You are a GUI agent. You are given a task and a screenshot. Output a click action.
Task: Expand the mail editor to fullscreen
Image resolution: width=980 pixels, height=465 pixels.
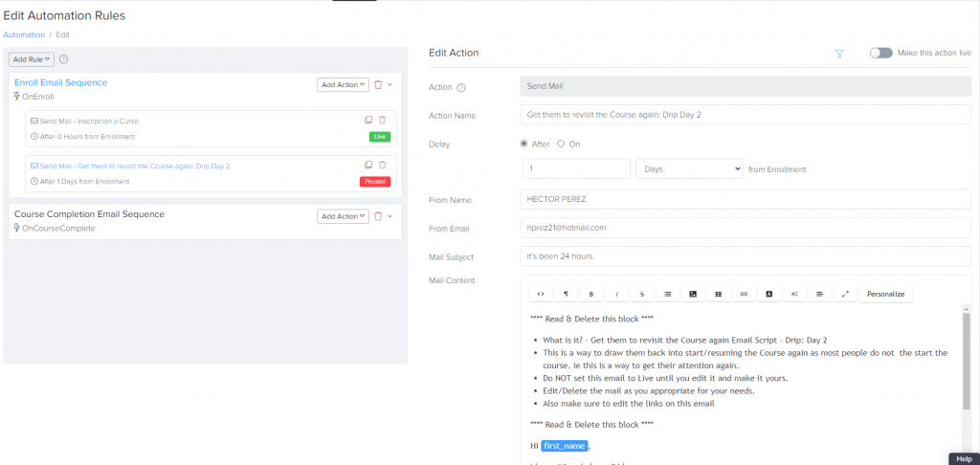point(845,294)
